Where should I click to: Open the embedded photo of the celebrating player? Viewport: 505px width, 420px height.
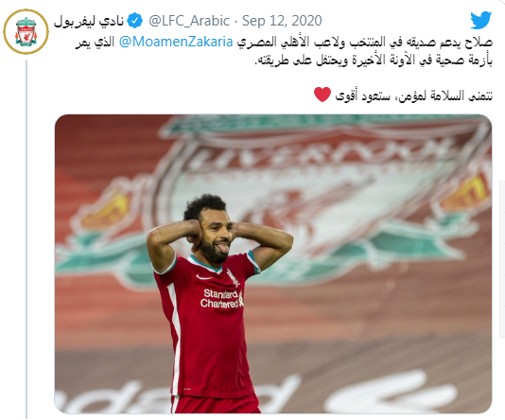[x=273, y=264]
